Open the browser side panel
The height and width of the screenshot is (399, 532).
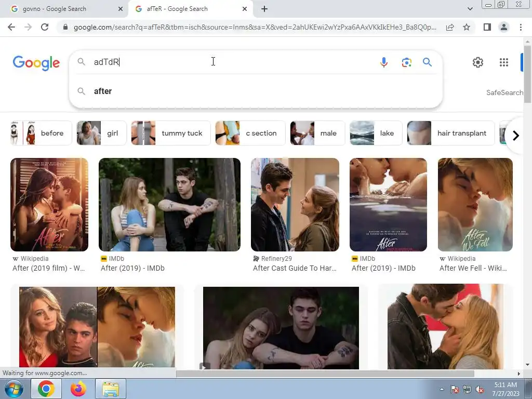tap(487, 27)
